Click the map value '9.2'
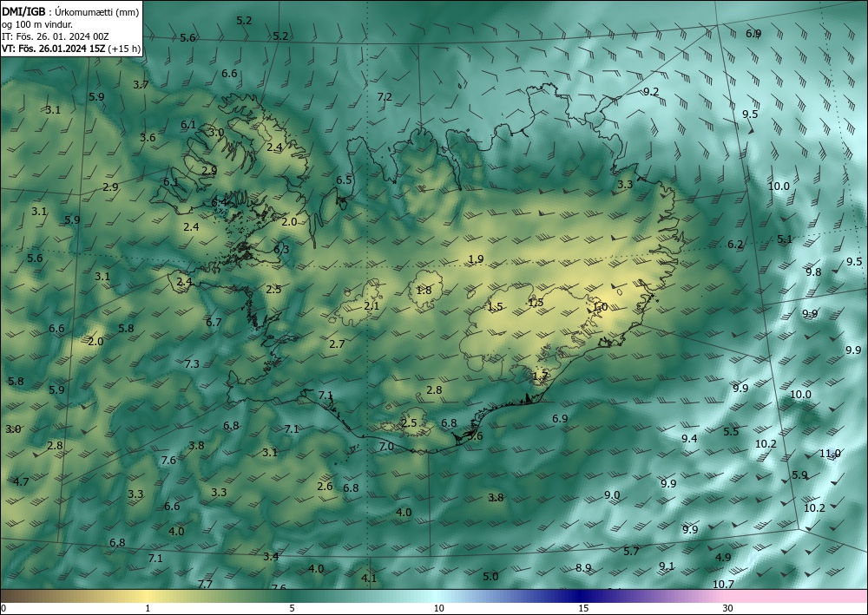The width and height of the screenshot is (868, 615). tap(651, 91)
